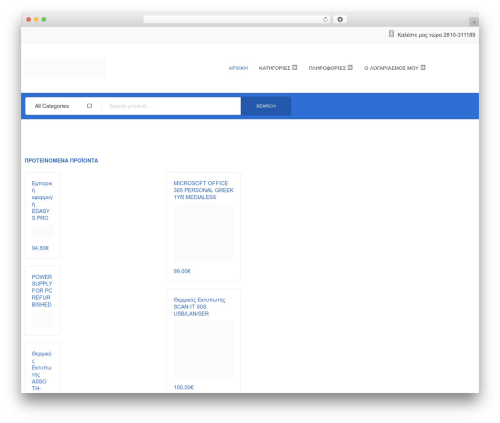Open the ΠΛΗΡΟΦΟΡΙΕΣ menu
Screen dimensions: 500x423
pos(327,68)
